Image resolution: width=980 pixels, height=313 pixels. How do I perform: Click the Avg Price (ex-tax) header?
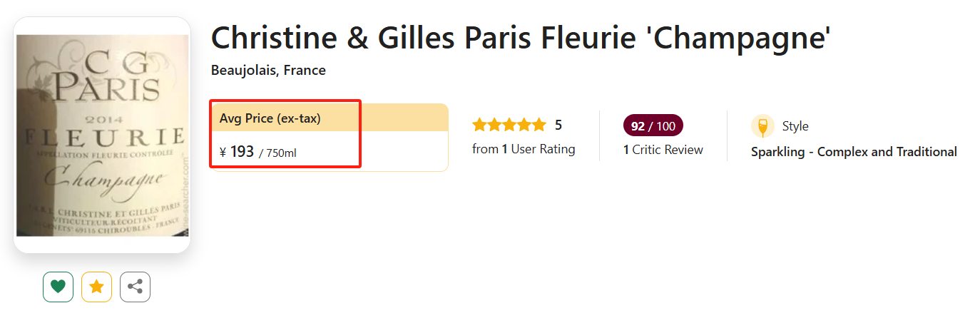(270, 118)
